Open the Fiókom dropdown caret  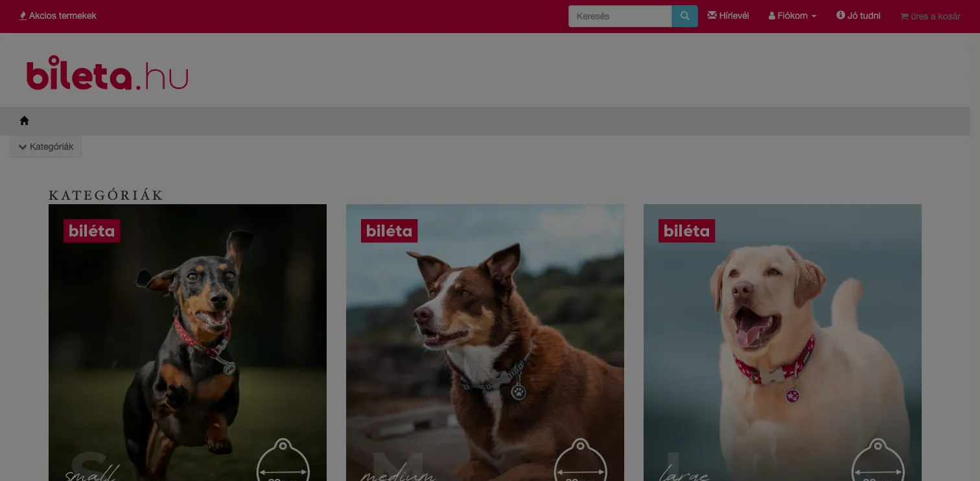[814, 16]
